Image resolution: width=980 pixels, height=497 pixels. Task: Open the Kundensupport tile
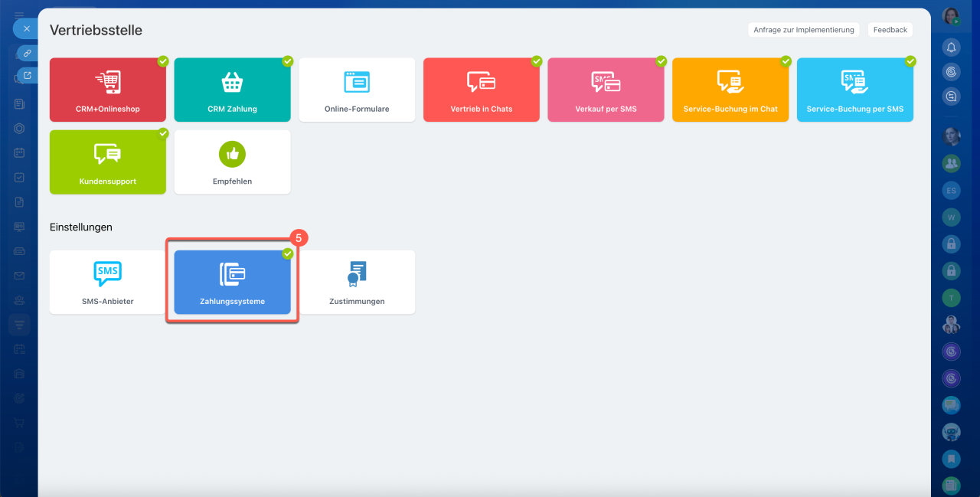pos(108,162)
